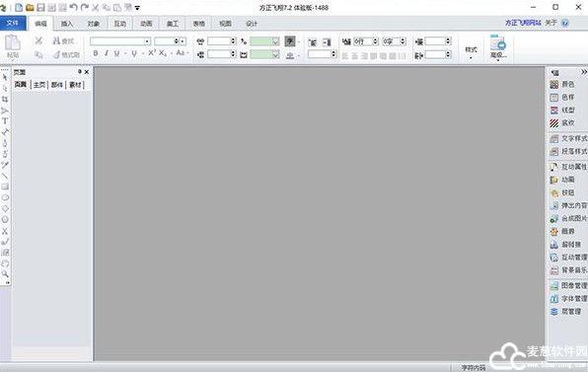This screenshot has width=588, height=372.
Task: Undo the last action
Action: coord(73,7)
